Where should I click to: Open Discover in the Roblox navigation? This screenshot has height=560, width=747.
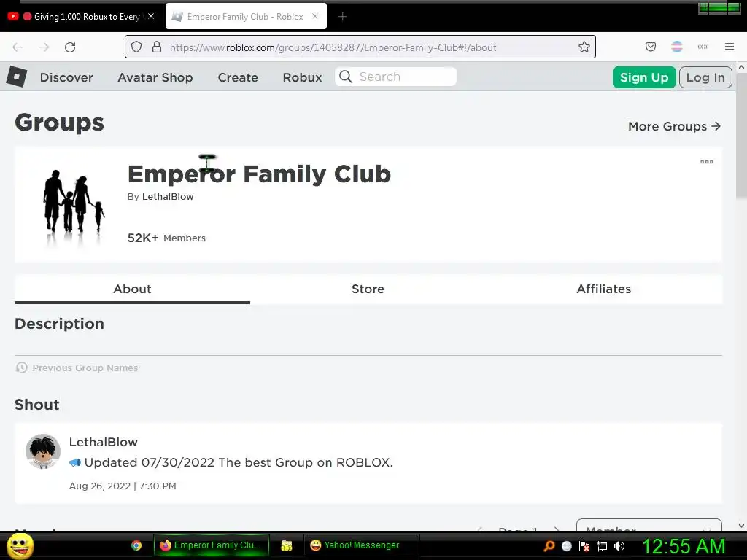pos(66,77)
